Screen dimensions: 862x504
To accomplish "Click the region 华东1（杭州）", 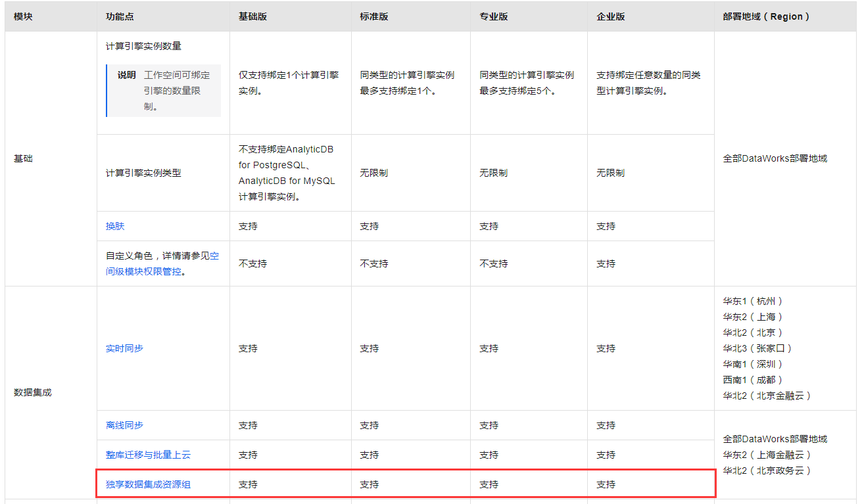I will pos(753,301).
